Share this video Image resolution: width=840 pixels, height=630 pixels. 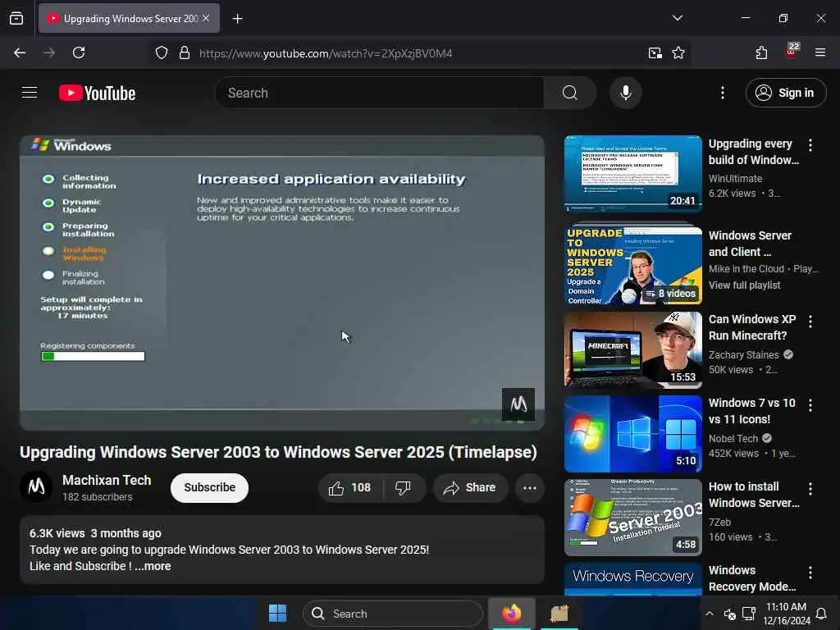(470, 487)
